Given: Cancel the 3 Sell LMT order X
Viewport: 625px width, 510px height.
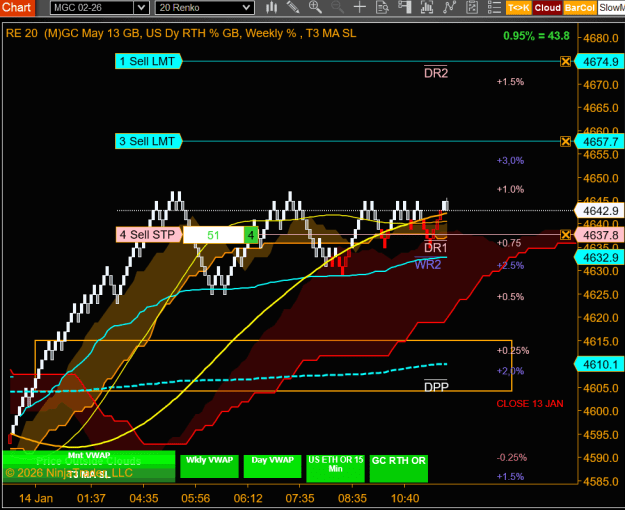Looking at the screenshot, I should (565, 141).
